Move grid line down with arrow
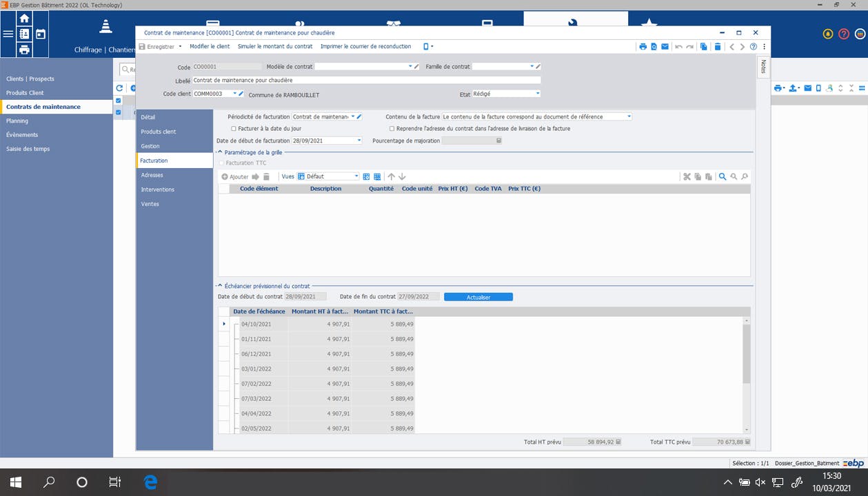Viewport: 868px width, 496px height. (402, 177)
